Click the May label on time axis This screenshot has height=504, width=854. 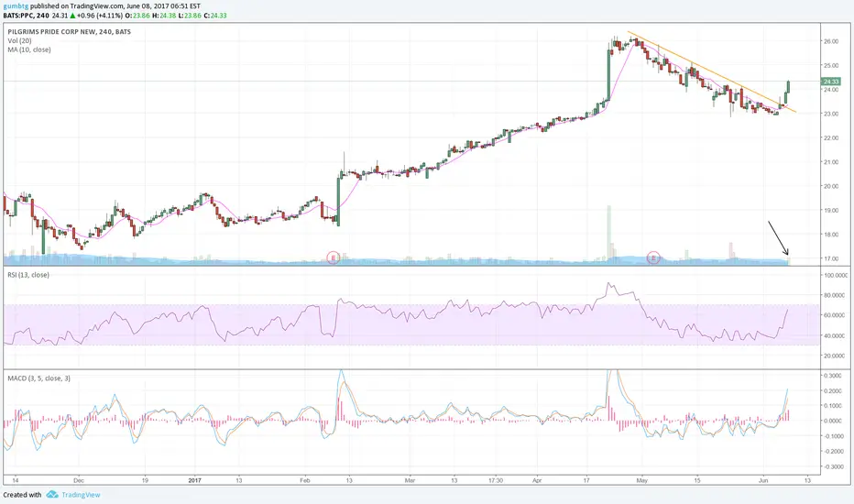642,480
